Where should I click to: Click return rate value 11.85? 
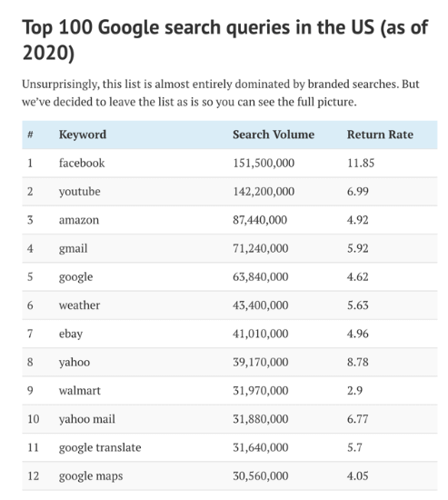(x=361, y=163)
